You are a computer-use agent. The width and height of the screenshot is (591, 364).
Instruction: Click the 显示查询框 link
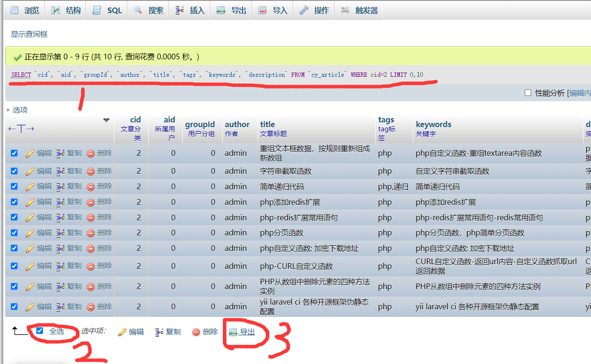tap(29, 34)
